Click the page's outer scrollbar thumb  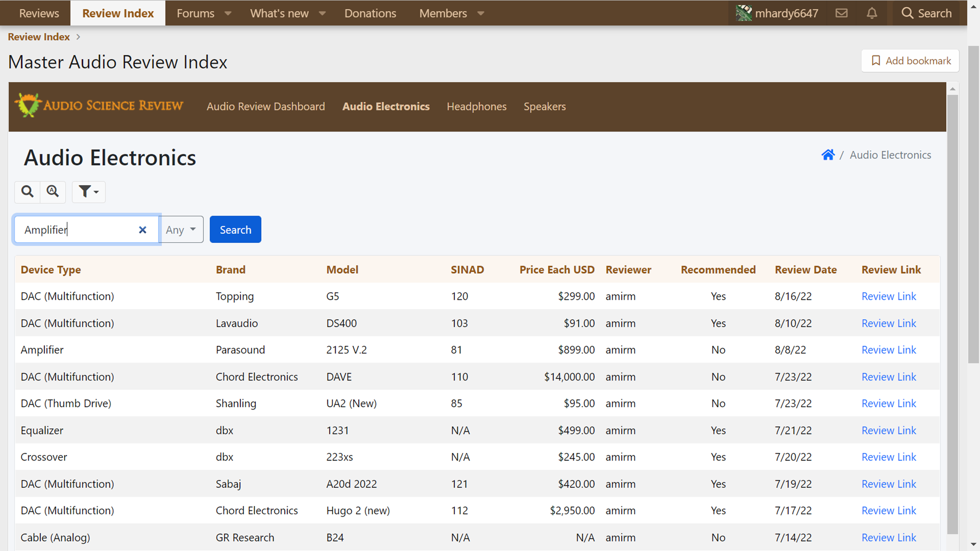click(x=974, y=205)
